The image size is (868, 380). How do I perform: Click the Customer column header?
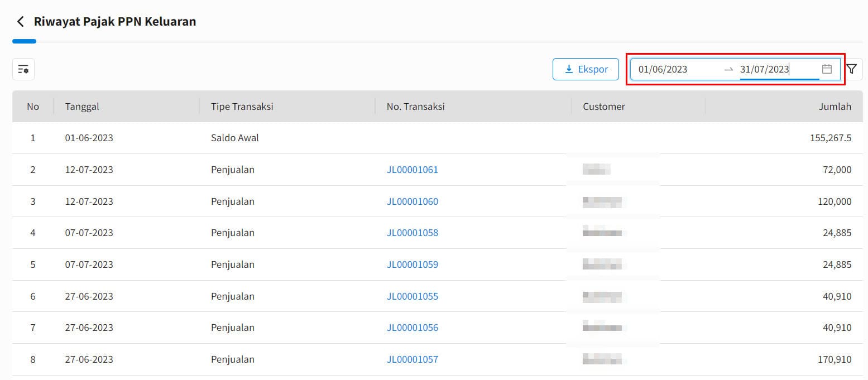pyautogui.click(x=604, y=107)
